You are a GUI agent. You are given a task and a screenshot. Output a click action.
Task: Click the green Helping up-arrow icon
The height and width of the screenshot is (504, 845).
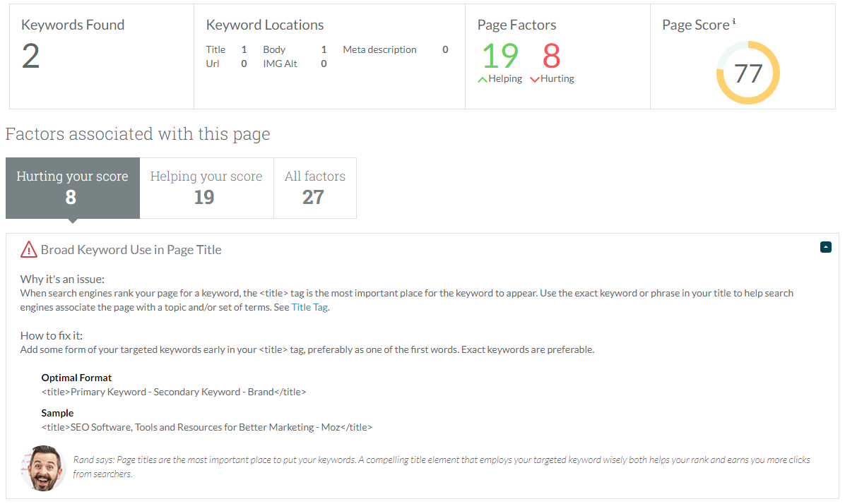[x=483, y=80]
